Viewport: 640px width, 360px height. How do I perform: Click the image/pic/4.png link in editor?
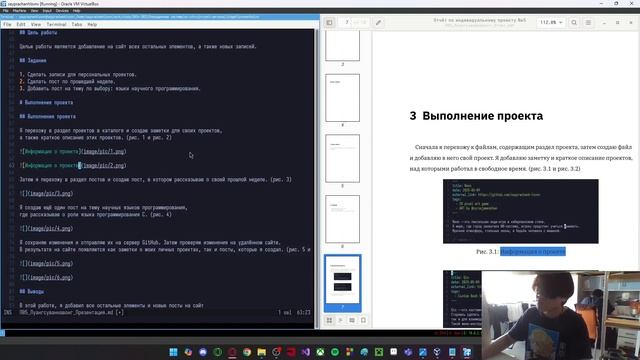[x=50, y=229]
